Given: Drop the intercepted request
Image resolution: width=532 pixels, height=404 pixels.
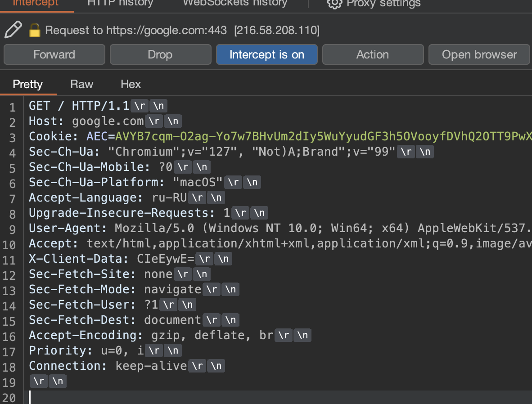Looking at the screenshot, I should [160, 55].
